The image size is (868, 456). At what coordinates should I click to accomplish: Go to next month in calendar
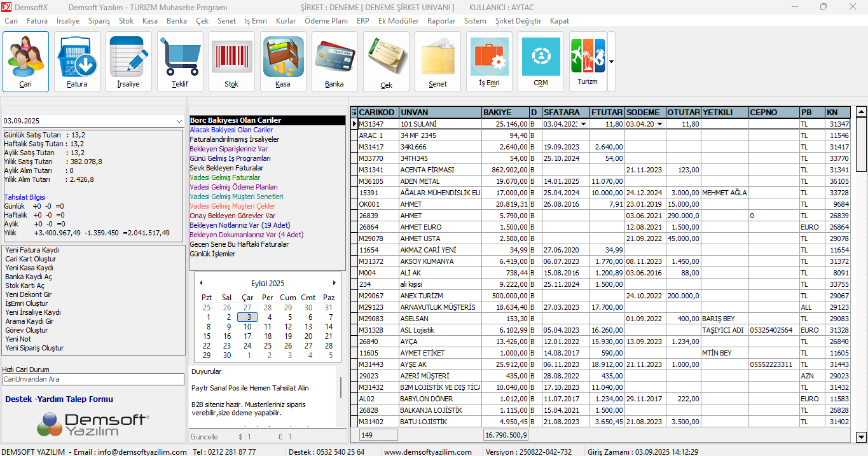[x=334, y=283]
